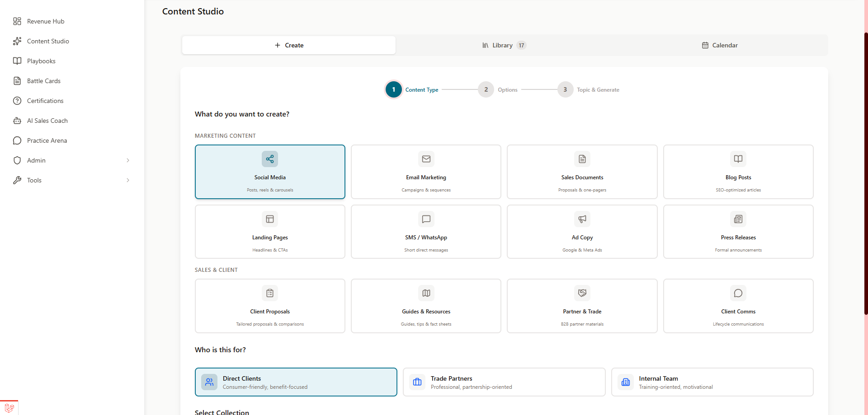The width and height of the screenshot is (868, 415).
Task: Go to Battle Cards page
Action: [x=43, y=81]
